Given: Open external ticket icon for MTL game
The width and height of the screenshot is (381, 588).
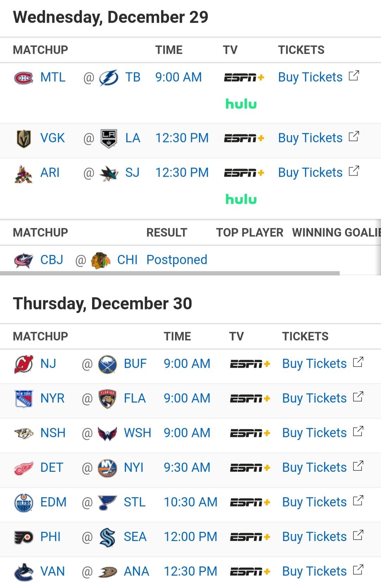Looking at the screenshot, I should click(354, 76).
